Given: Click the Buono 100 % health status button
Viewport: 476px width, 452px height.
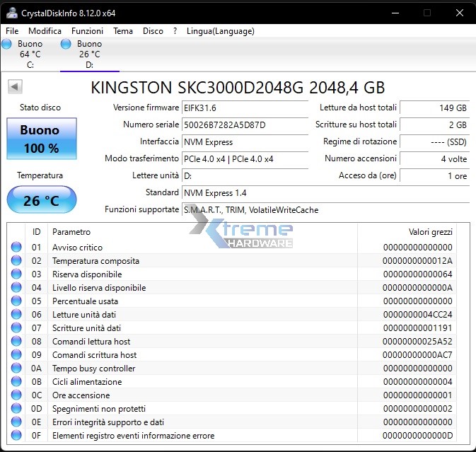Looking at the screenshot, I should pos(40,139).
